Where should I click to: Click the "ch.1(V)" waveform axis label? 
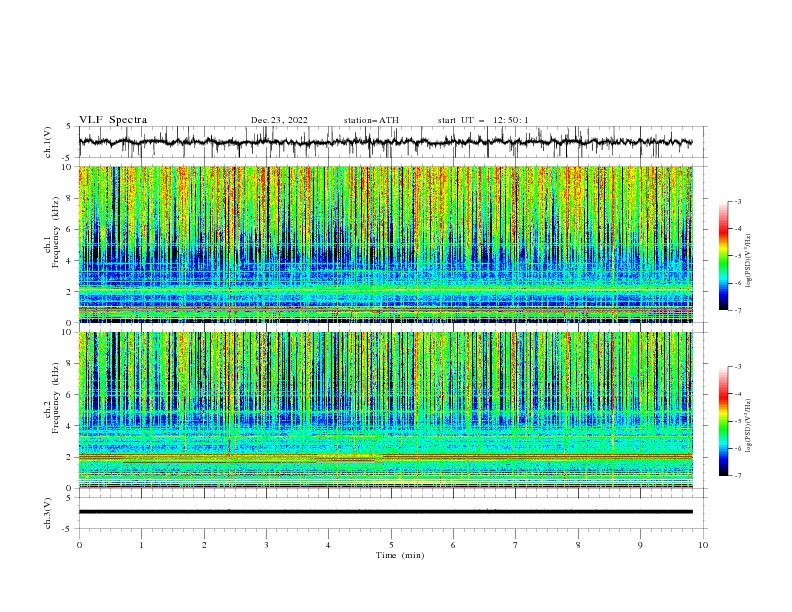pyautogui.click(x=48, y=142)
